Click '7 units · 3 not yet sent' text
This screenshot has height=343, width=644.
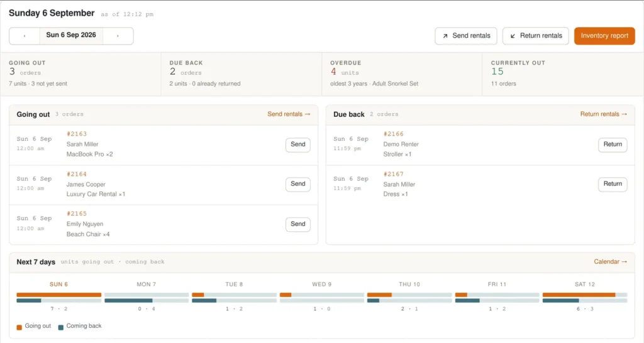(38, 84)
